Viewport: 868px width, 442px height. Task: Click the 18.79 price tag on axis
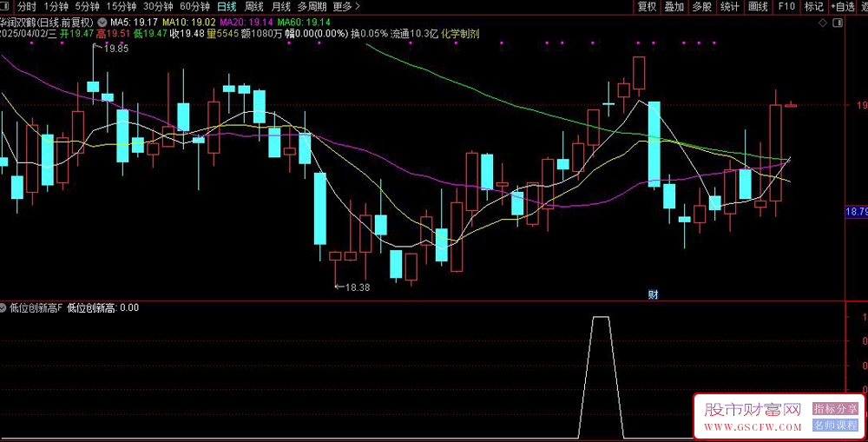tap(857, 212)
